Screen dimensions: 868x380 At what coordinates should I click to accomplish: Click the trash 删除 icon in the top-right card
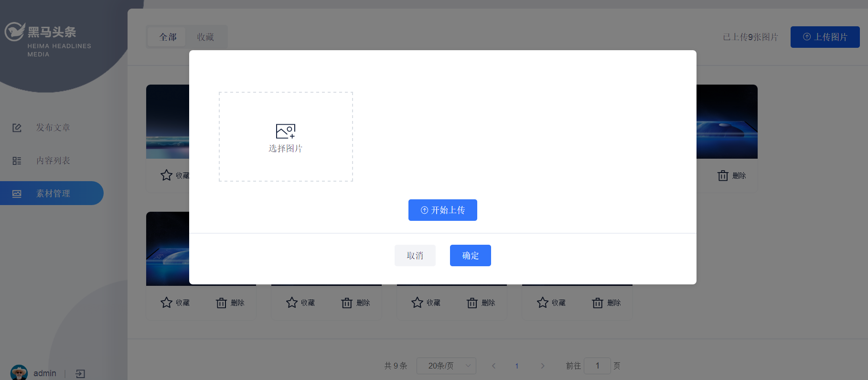coord(723,175)
